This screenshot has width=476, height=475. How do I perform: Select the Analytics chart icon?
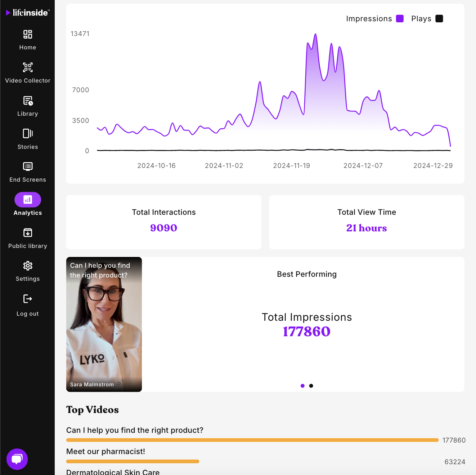28,200
